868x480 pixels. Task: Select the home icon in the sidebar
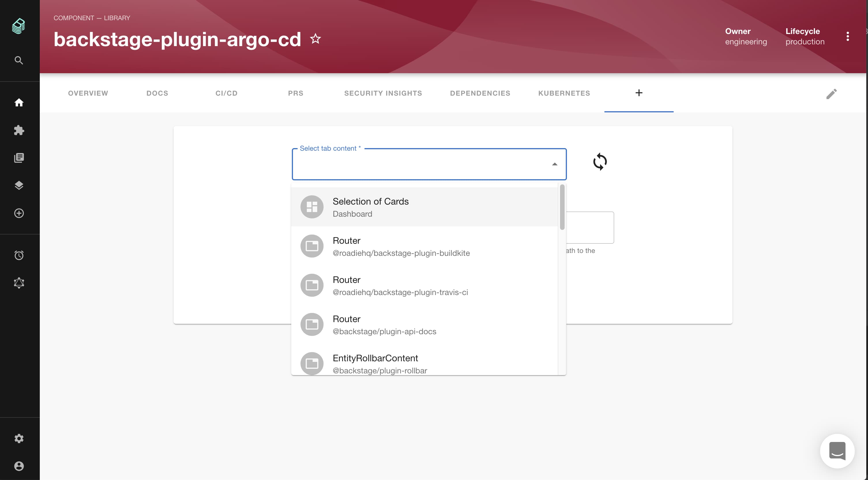point(19,103)
